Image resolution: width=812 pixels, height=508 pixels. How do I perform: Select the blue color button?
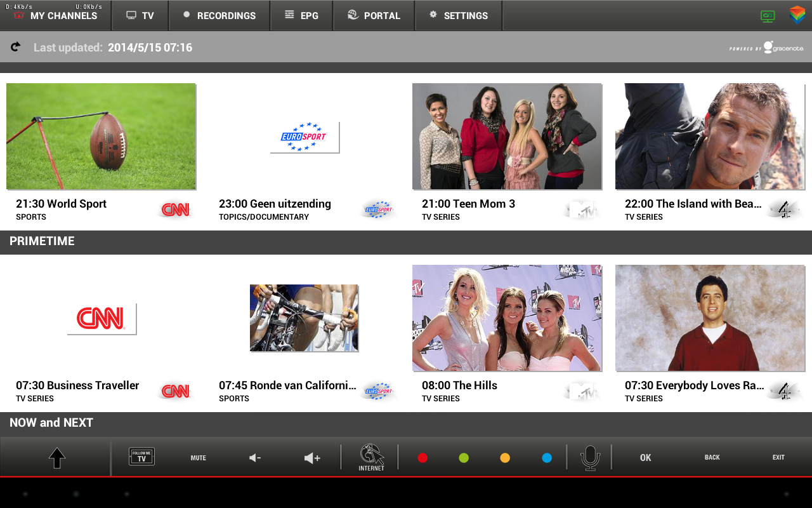[x=547, y=458]
